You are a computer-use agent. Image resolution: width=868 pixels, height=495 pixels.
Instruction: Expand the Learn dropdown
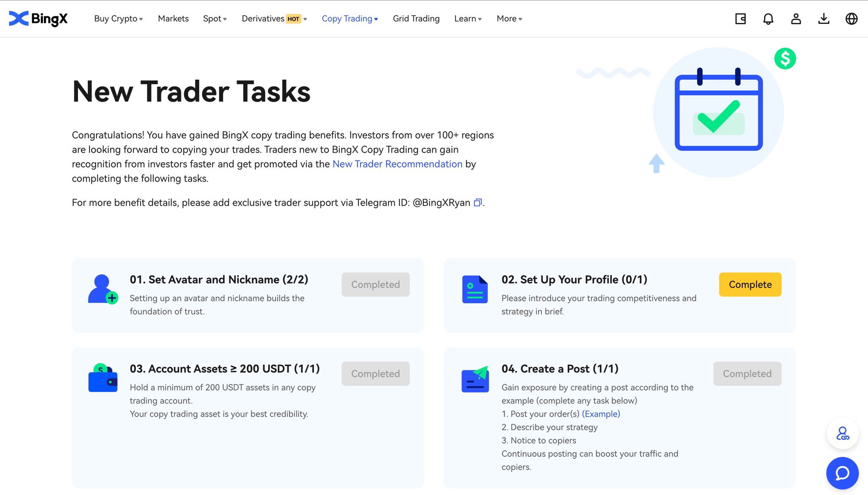[467, 19]
